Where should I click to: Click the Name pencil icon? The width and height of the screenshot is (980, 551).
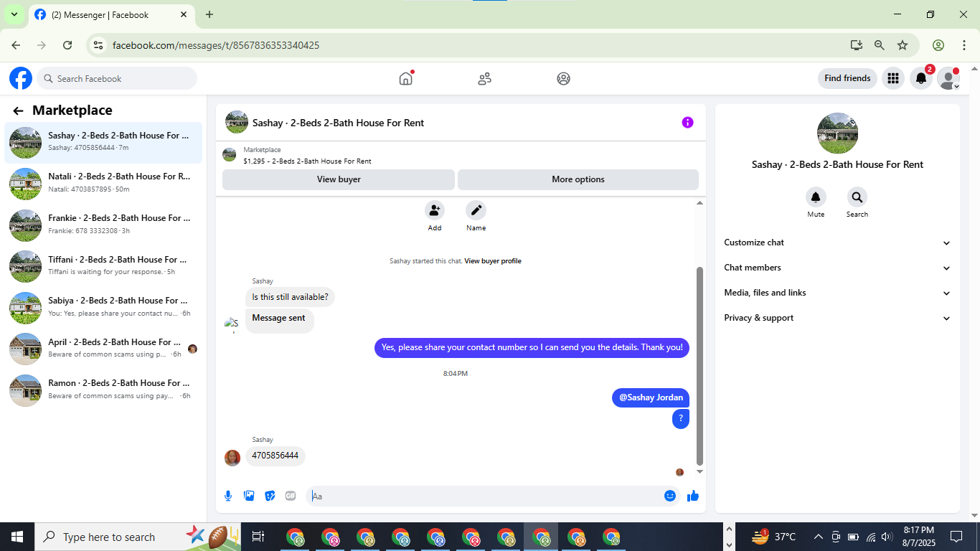[x=476, y=210]
